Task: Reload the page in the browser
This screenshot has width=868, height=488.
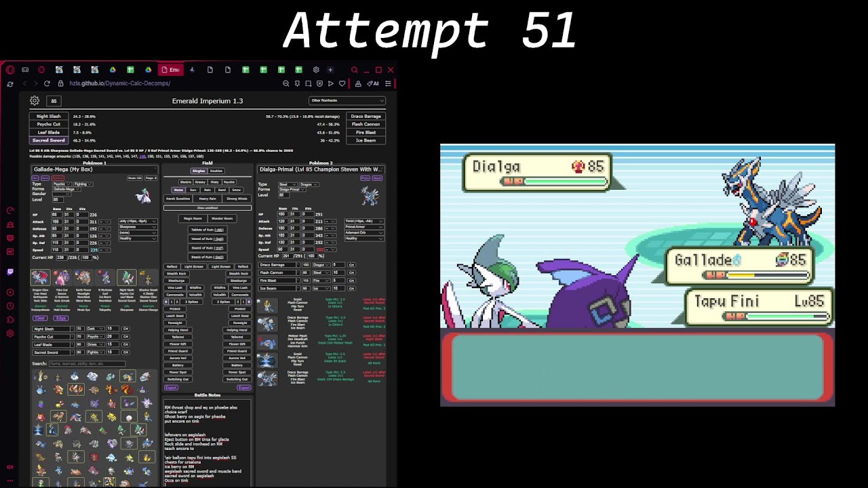Action: pos(47,83)
